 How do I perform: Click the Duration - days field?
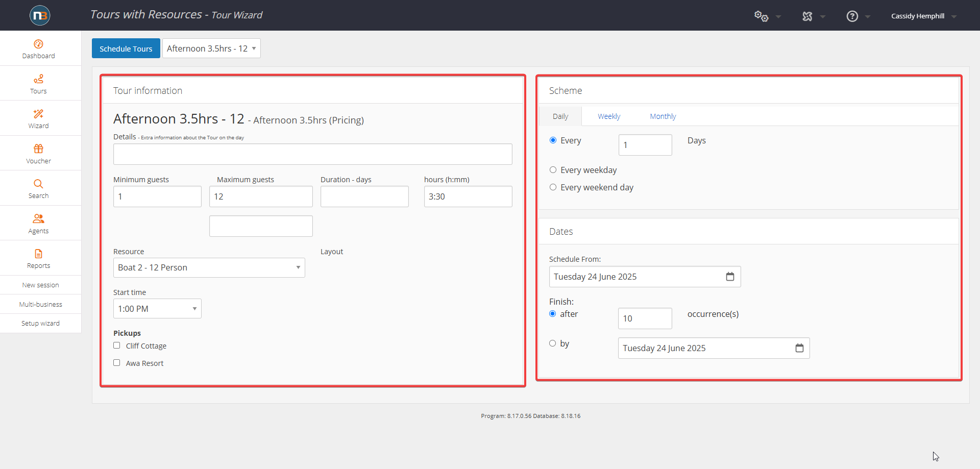coord(364,196)
